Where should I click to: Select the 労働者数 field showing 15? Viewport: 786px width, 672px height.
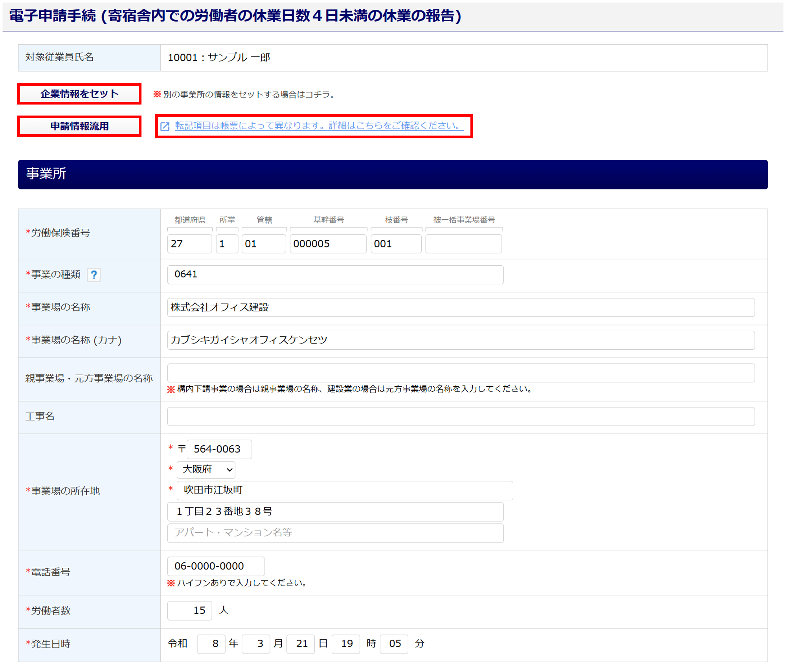(189, 610)
